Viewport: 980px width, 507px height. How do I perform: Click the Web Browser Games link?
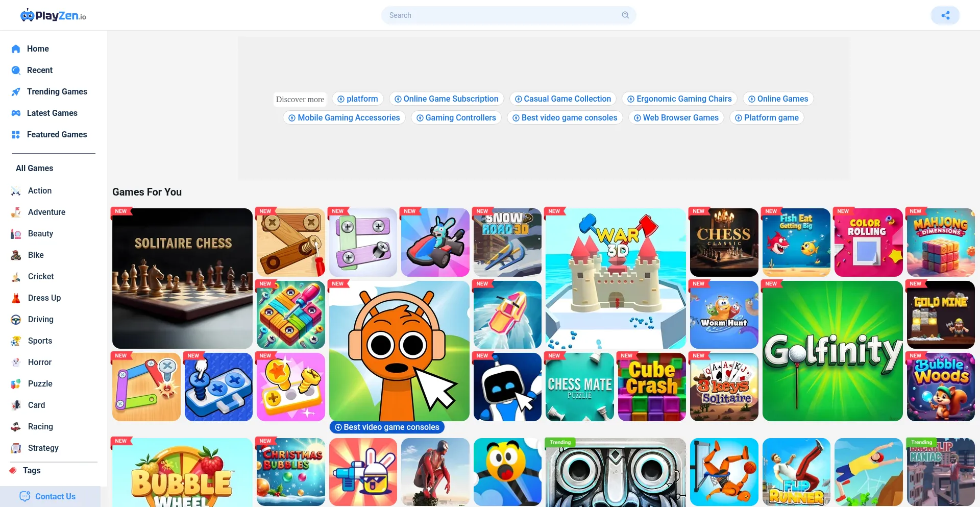click(x=676, y=118)
